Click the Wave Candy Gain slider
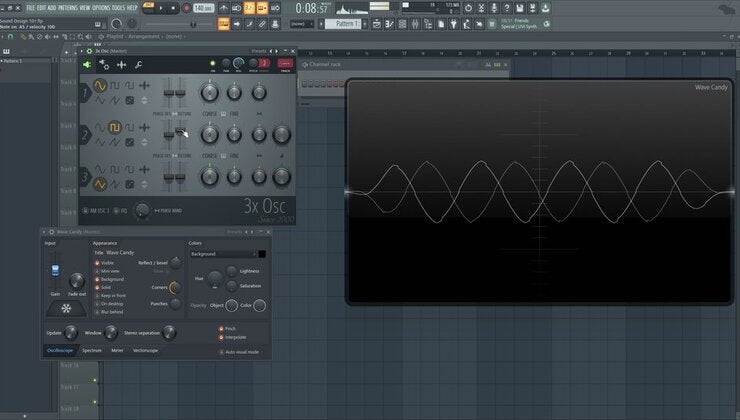Image resolution: width=740 pixels, height=420 pixels. pyautogui.click(x=55, y=270)
